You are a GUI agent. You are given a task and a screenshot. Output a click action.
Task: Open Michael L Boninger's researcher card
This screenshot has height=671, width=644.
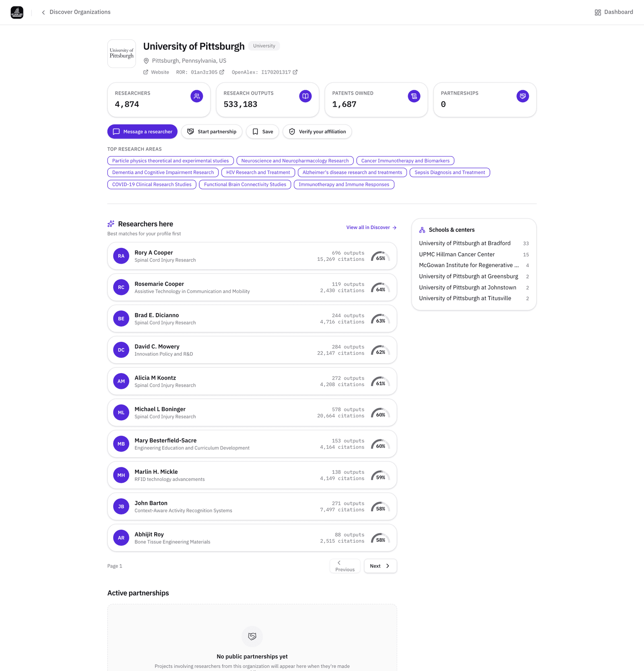click(x=252, y=413)
